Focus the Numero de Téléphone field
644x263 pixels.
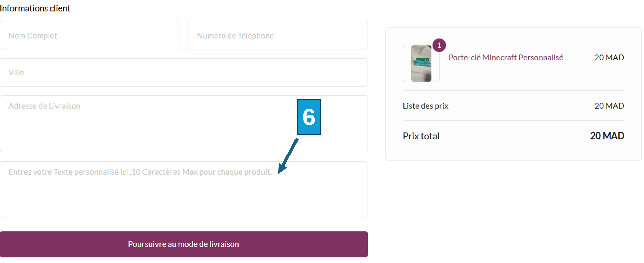pos(278,35)
